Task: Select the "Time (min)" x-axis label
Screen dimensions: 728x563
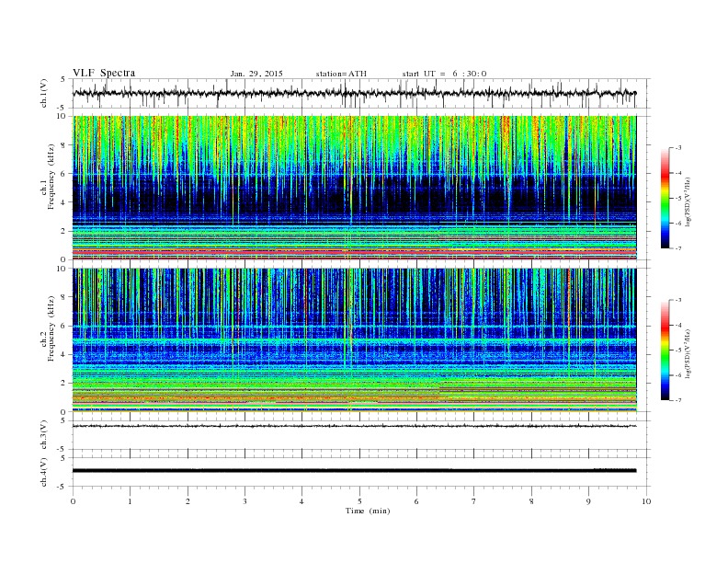Action: pos(368,511)
